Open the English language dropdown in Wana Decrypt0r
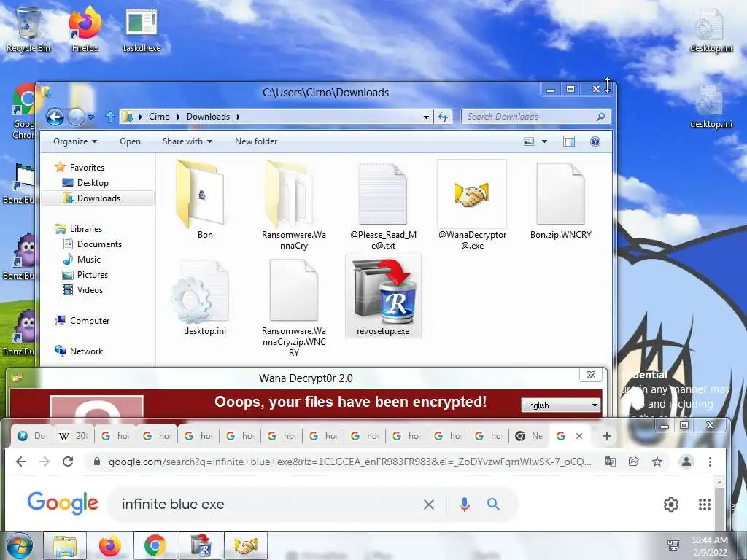This screenshot has width=747, height=560. tap(560, 405)
